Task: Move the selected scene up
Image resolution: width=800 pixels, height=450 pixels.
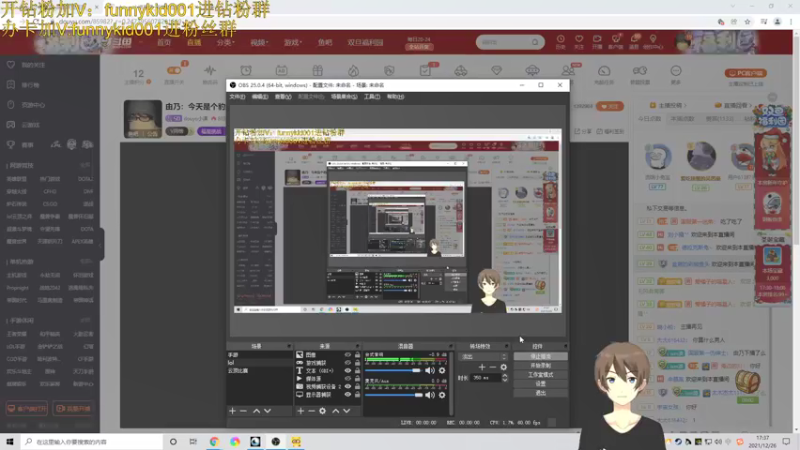Action: pyautogui.click(x=256, y=411)
